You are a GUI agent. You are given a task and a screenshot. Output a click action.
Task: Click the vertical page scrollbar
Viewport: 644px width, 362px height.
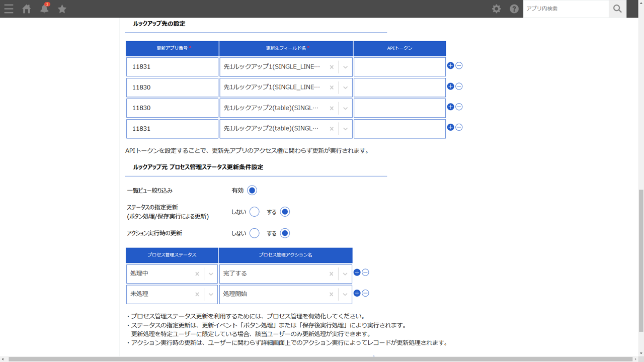coord(641,261)
